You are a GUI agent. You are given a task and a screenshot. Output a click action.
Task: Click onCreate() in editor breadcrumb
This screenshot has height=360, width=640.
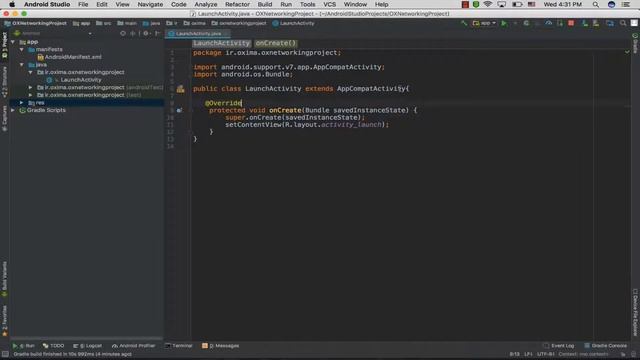point(276,43)
